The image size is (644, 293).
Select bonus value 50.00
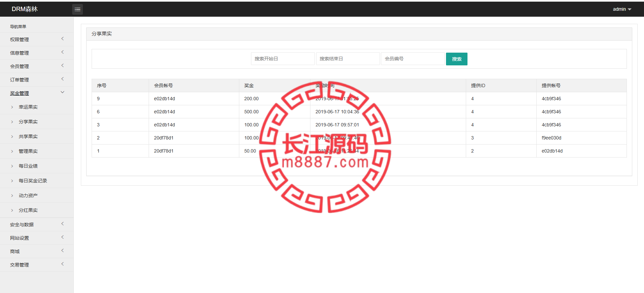250,151
